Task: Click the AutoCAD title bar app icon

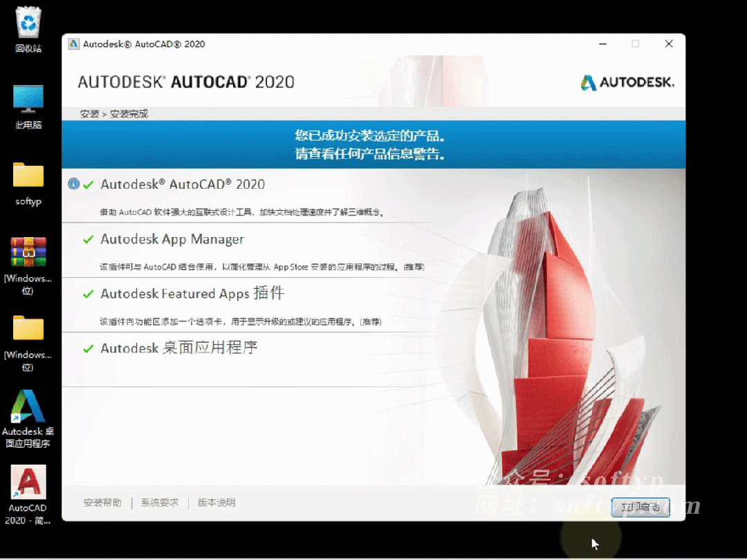Action: point(73,44)
